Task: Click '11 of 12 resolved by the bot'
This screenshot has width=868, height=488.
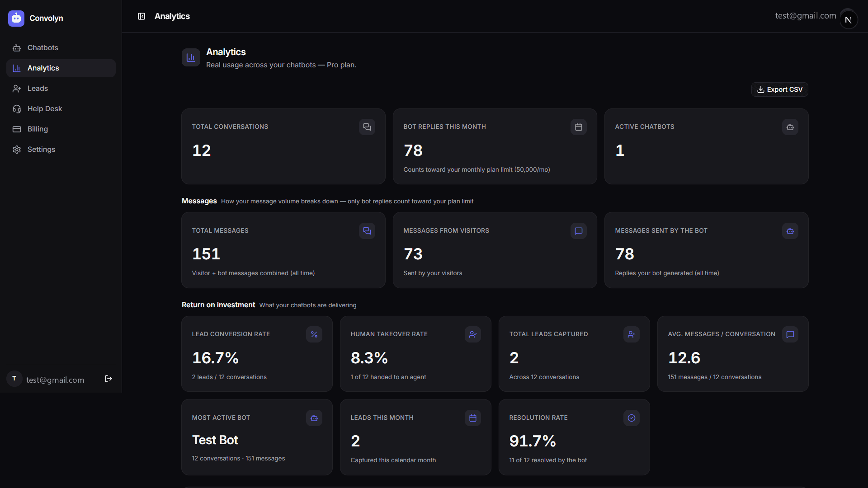Action: pyautogui.click(x=548, y=460)
